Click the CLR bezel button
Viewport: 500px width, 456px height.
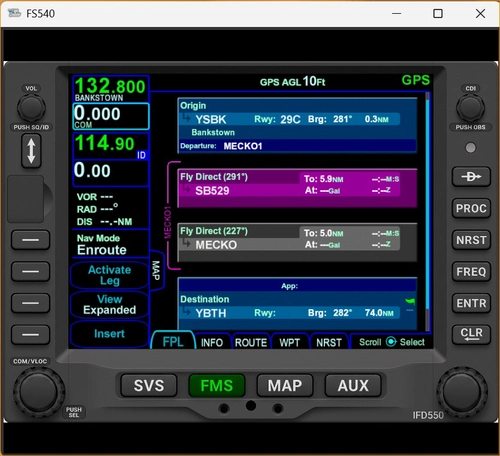(471, 334)
